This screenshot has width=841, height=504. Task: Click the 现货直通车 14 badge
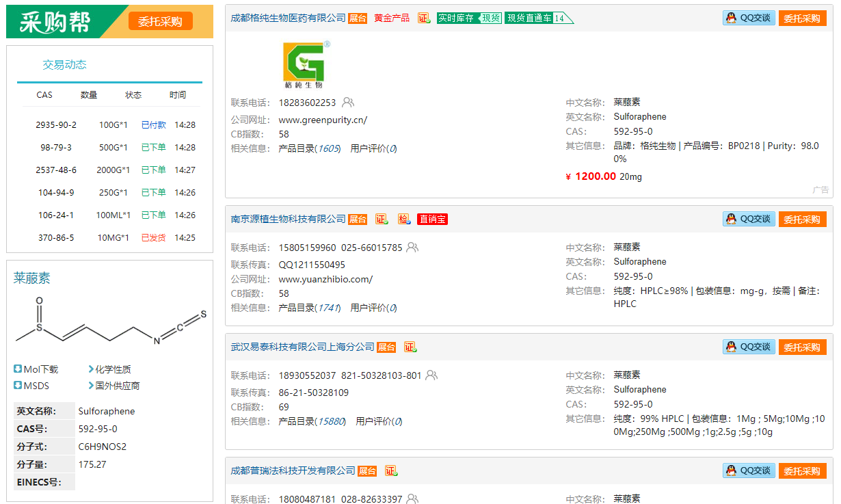(538, 18)
